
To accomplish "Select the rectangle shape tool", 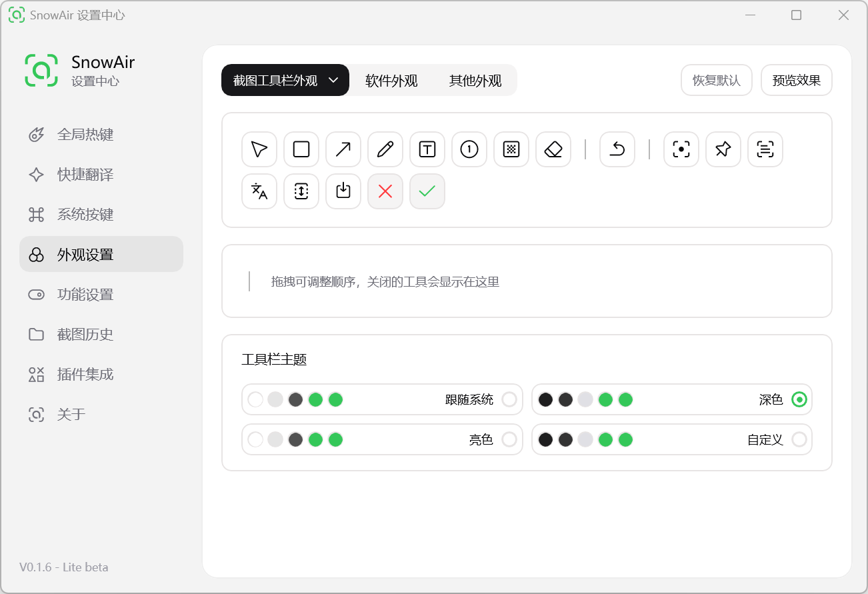I will tap(301, 149).
